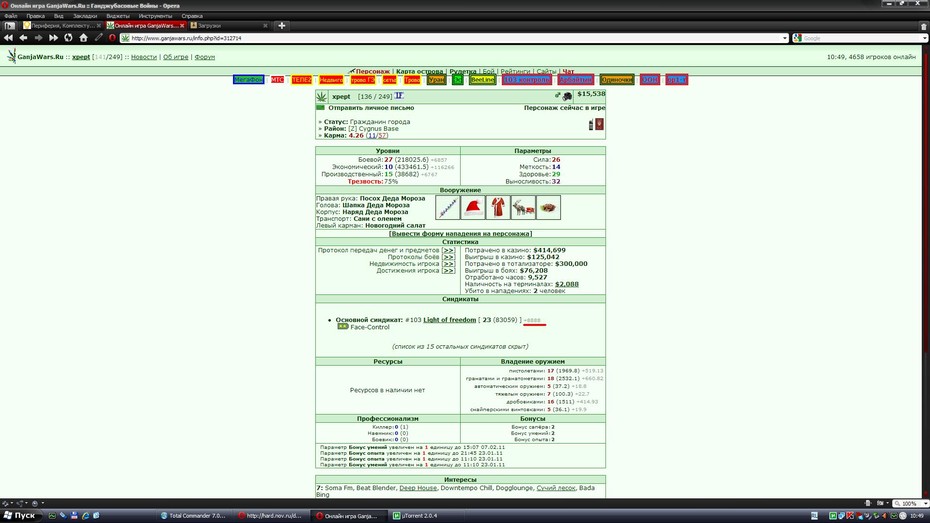Go to the browser Home page icon
930x523 pixels.
(83, 37)
